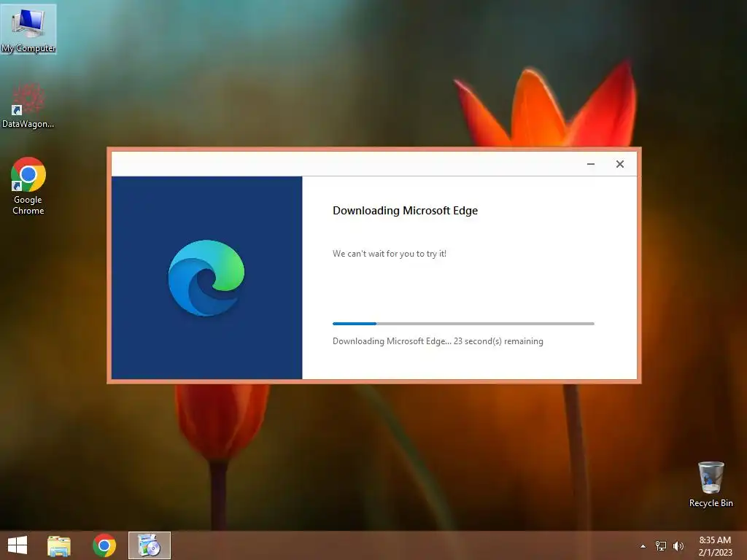
Task: Open File Explorer from the taskbar
Action: coord(59,545)
